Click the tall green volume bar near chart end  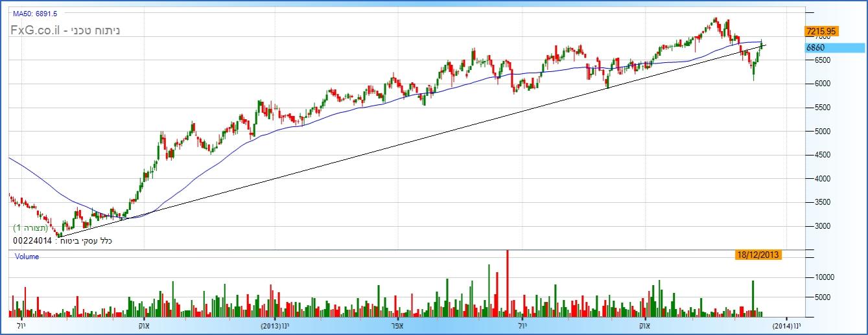[753, 298]
